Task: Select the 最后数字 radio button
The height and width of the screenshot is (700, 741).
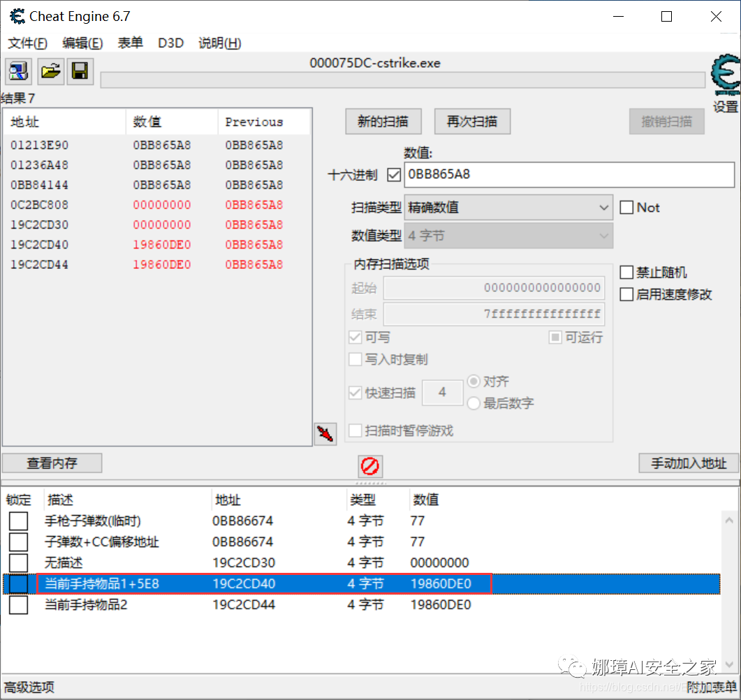Action: (x=474, y=403)
